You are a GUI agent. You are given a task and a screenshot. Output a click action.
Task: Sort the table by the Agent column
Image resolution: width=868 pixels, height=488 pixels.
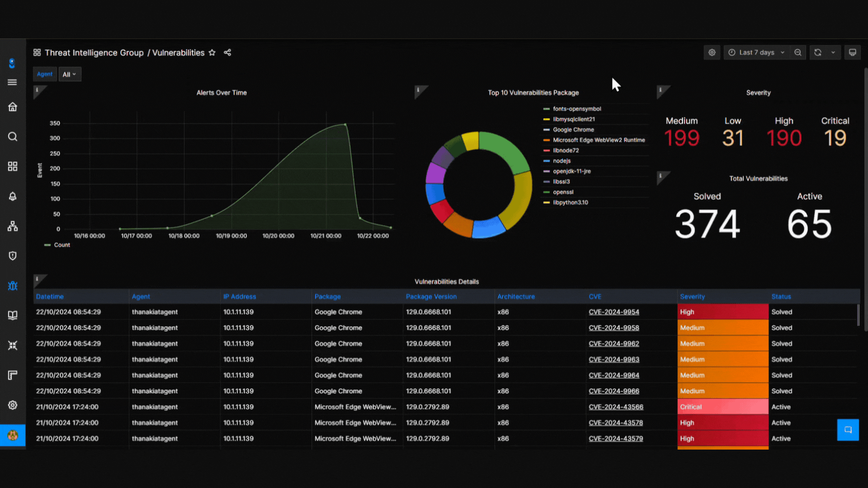pyautogui.click(x=141, y=296)
